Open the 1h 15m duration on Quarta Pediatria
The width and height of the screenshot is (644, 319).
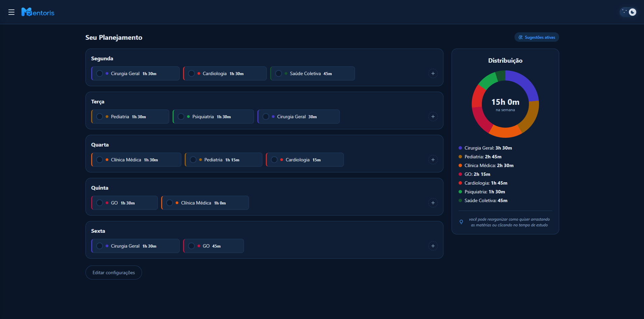[x=232, y=160]
